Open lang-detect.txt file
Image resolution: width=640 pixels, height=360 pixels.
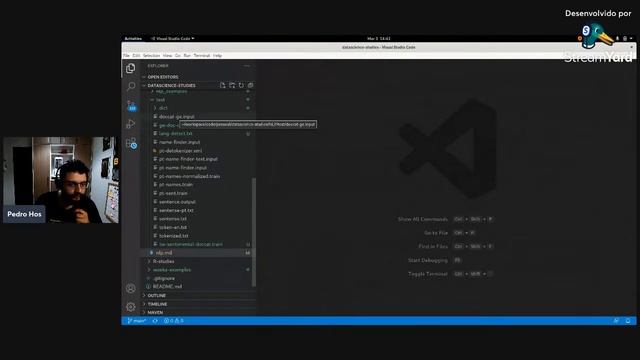point(196,133)
